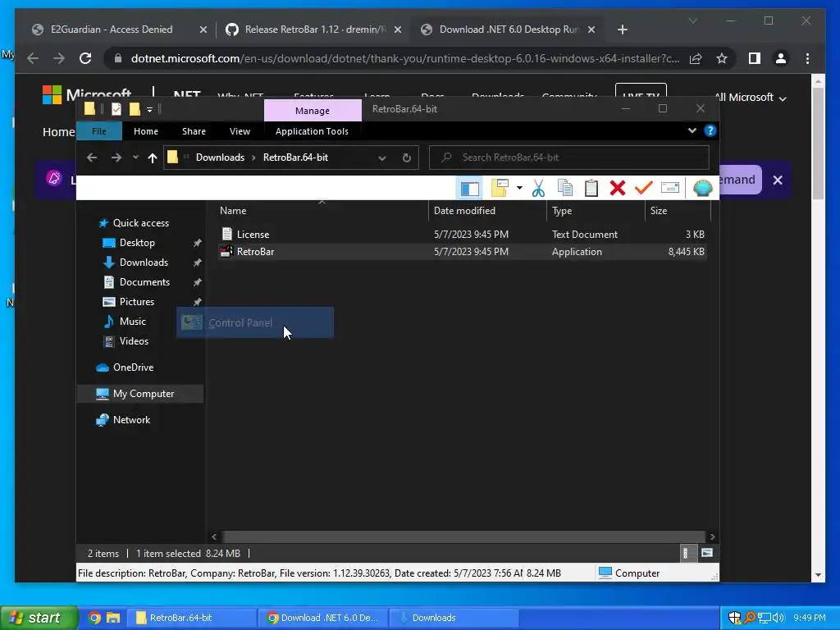Click the volume icon in system tray
Screen dimensions: 840x630
coord(778,618)
